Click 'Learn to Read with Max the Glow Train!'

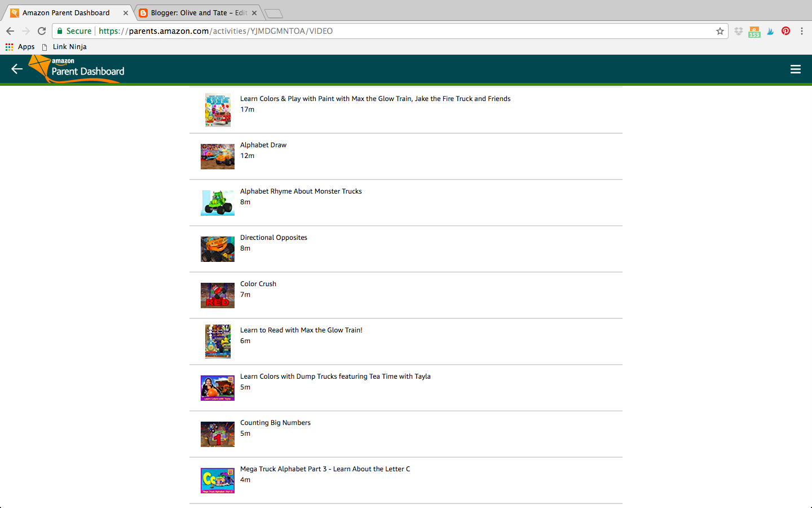(x=301, y=330)
